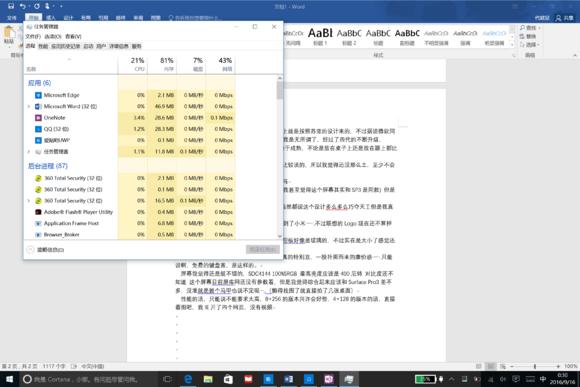580x387 pixels.
Task: Open Task Manager 选项(O) menu
Action: point(53,36)
